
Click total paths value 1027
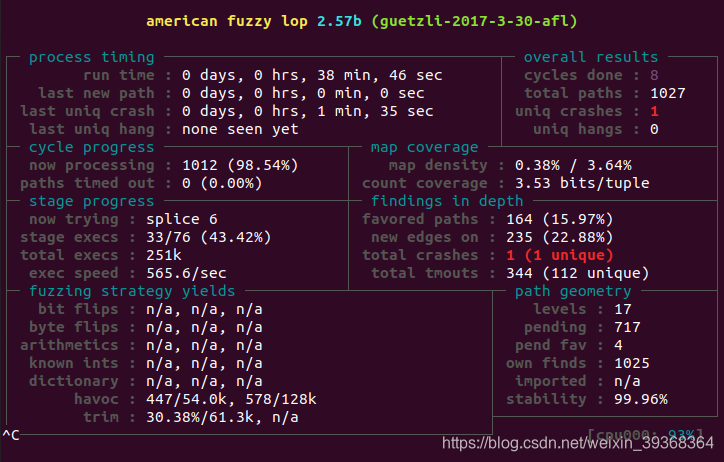[668, 93]
